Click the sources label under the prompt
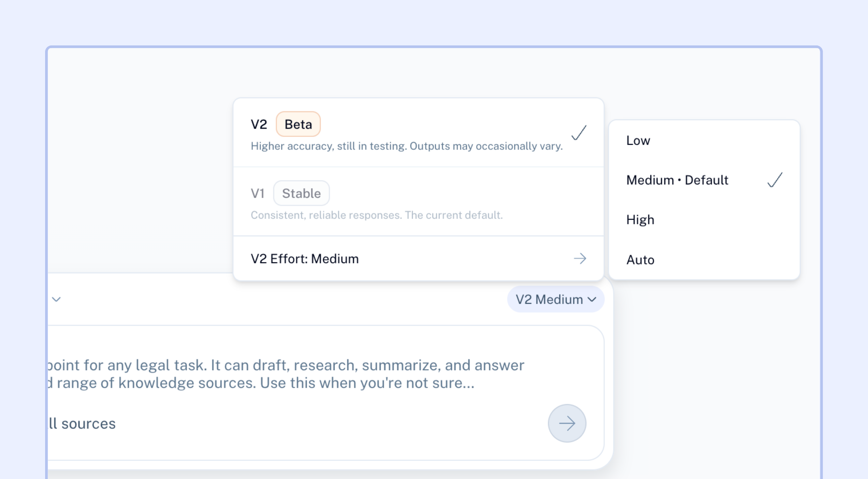This screenshot has height=479, width=868. 82,423
